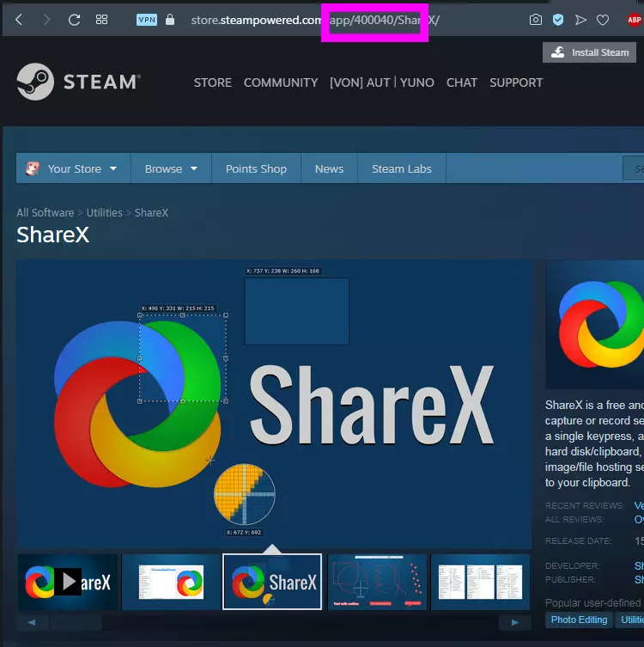Click the right arrow of thumbnail slider
Screen dimensions: 644x647
coord(515,622)
